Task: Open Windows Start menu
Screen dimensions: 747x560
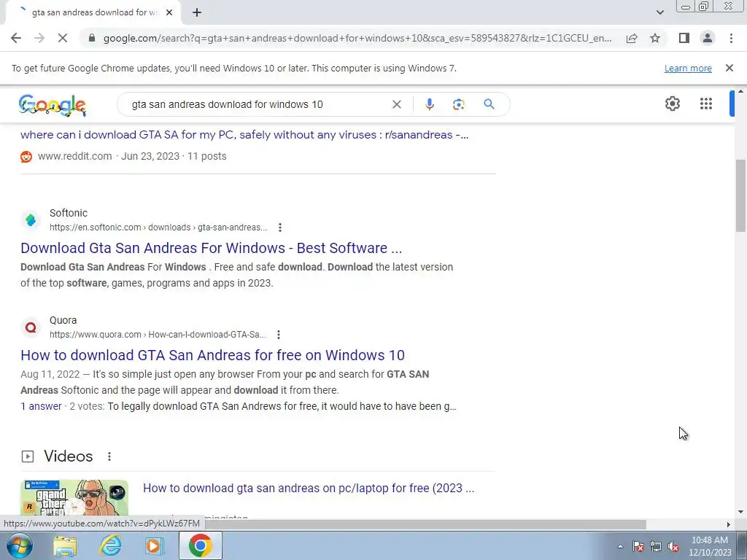Action: click(18, 545)
